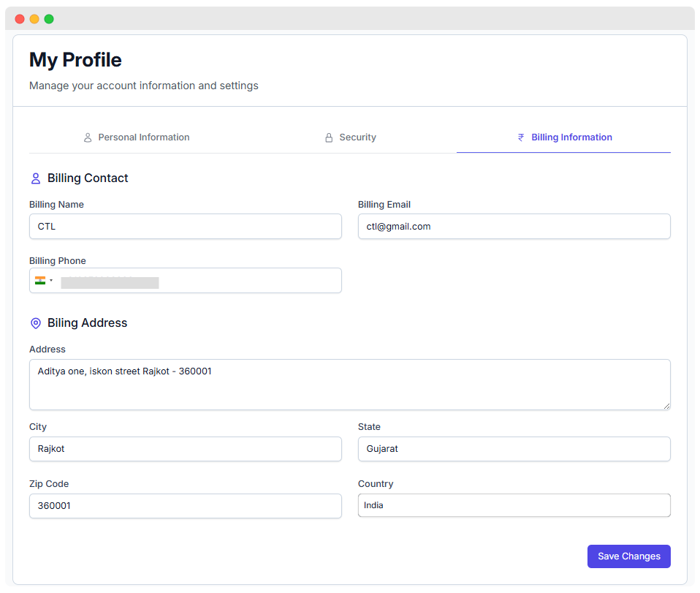Click the rupee icon on Billing Information tab
This screenshot has height=593, width=700.
coord(521,137)
